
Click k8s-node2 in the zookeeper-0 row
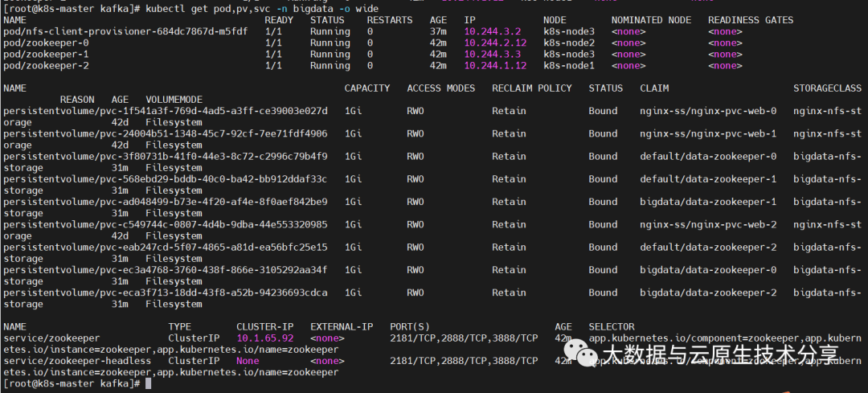pyautogui.click(x=569, y=43)
